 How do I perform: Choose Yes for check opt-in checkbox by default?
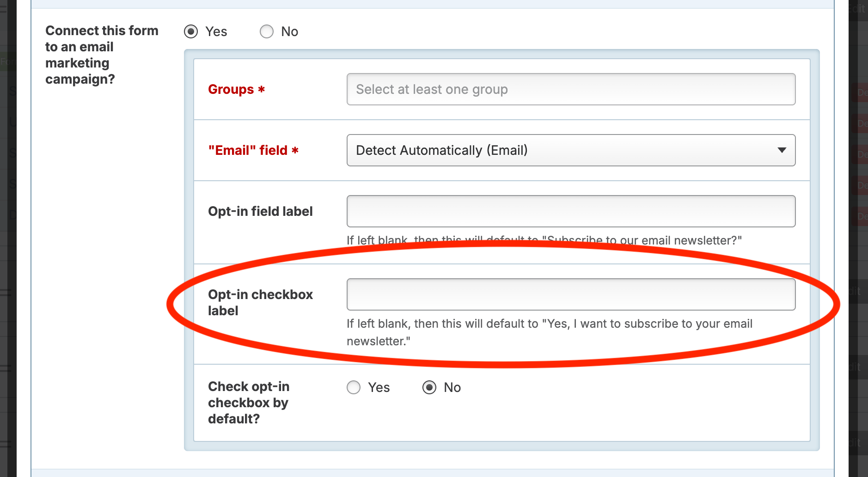pyautogui.click(x=354, y=387)
